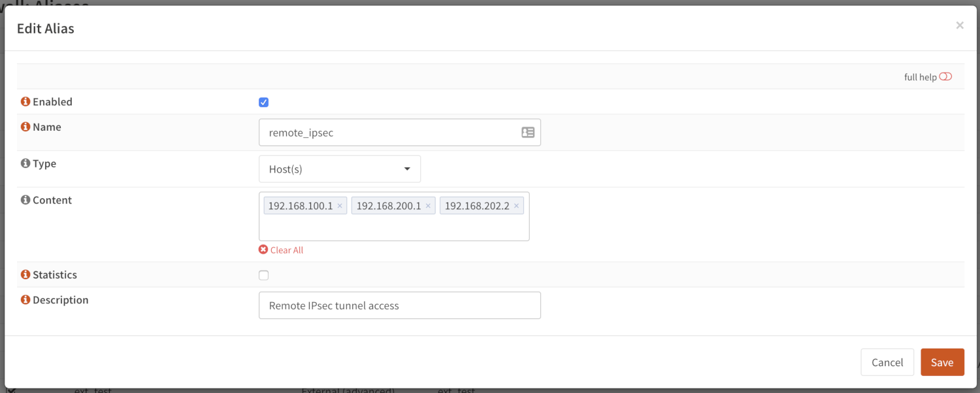The height and width of the screenshot is (393, 980).
Task: Close the Edit Alias dialog
Action: [x=960, y=26]
